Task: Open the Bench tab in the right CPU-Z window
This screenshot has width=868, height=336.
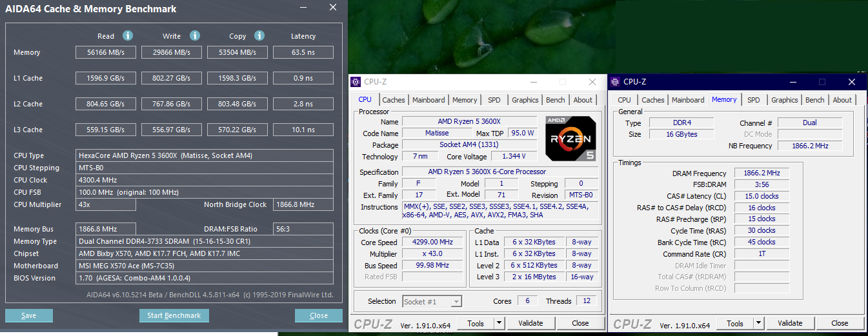Action: click(x=815, y=100)
